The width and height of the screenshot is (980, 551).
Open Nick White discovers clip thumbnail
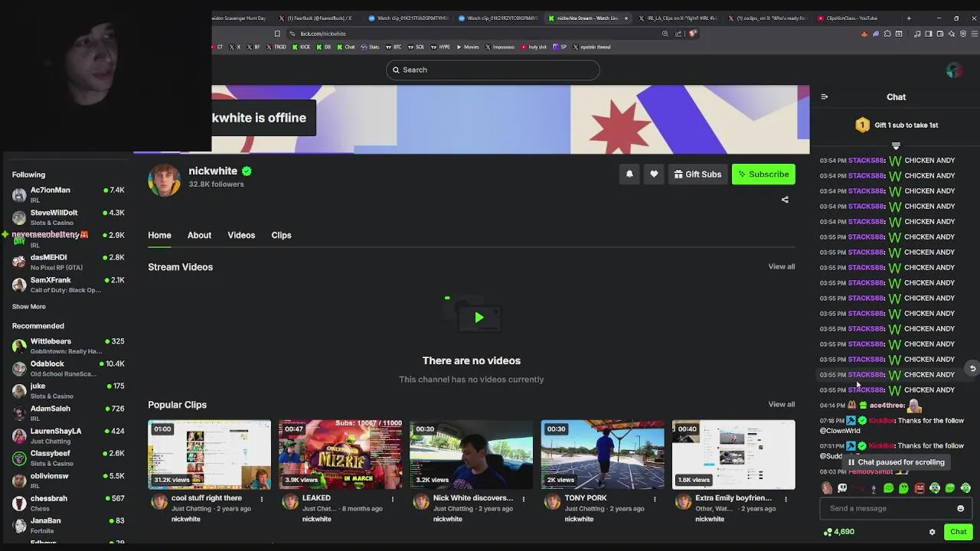tap(471, 454)
